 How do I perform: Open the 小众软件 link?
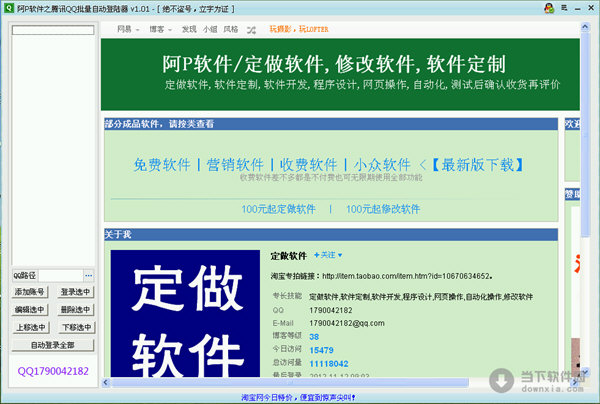coord(382,165)
